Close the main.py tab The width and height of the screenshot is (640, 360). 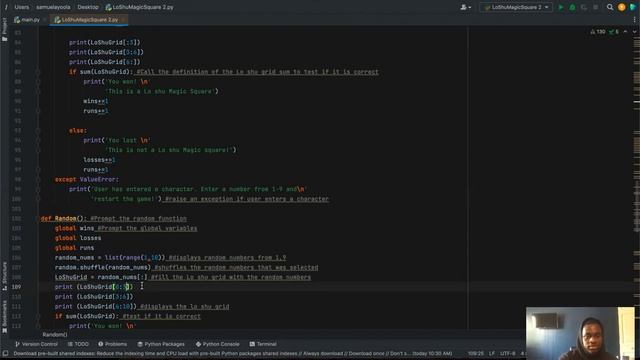pos(45,20)
